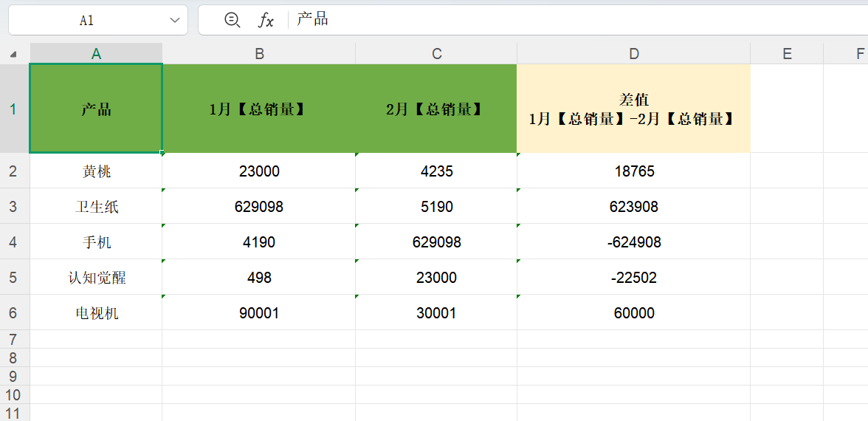This screenshot has width=868, height=421.
Task: Click the Name Box showing A1
Action: pos(87,21)
